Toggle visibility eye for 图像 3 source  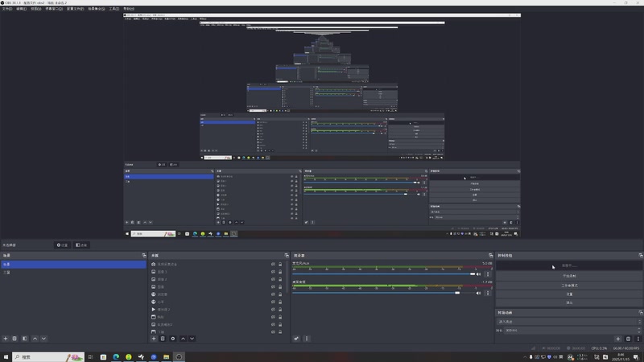273,272
